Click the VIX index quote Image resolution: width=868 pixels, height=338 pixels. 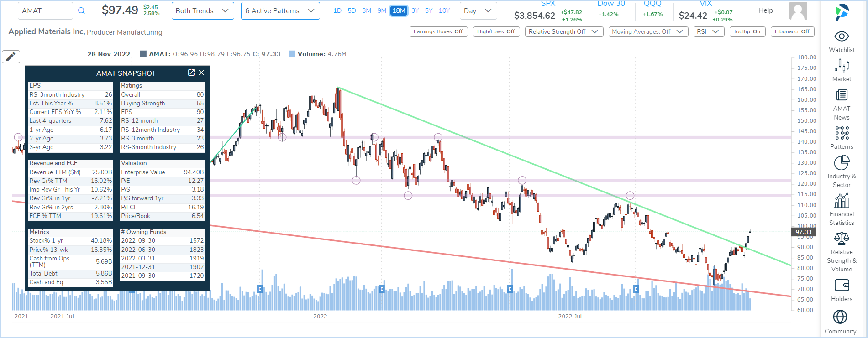(x=705, y=12)
